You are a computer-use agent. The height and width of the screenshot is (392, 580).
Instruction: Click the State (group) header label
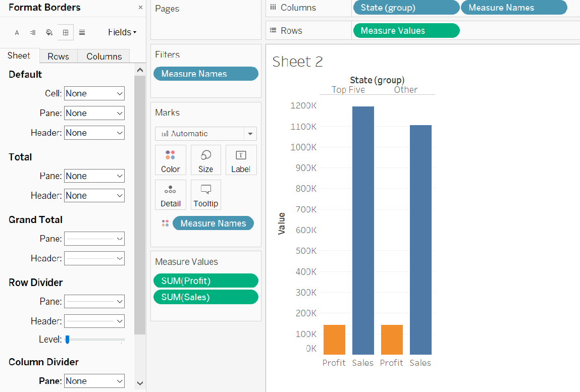coord(377,80)
